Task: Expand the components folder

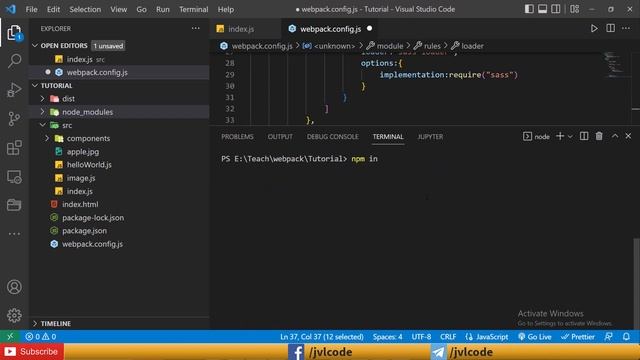Action: tap(47, 138)
